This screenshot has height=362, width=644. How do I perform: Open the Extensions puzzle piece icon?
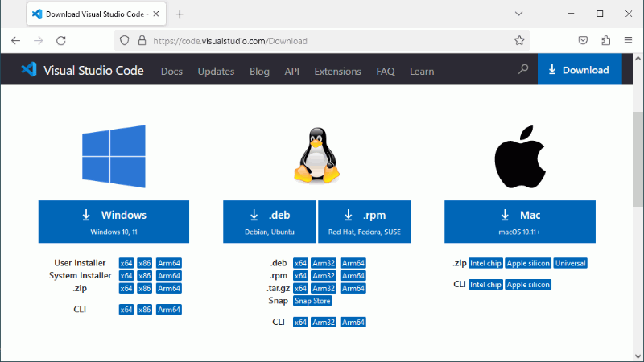click(606, 40)
